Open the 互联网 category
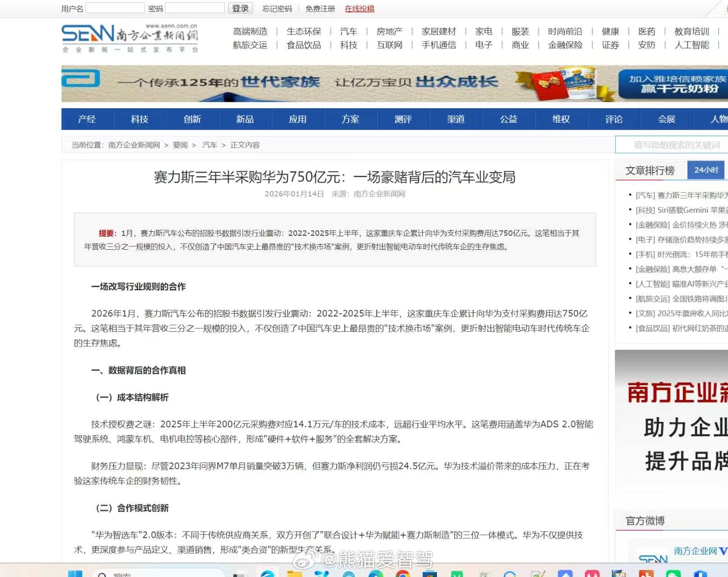 (389, 45)
